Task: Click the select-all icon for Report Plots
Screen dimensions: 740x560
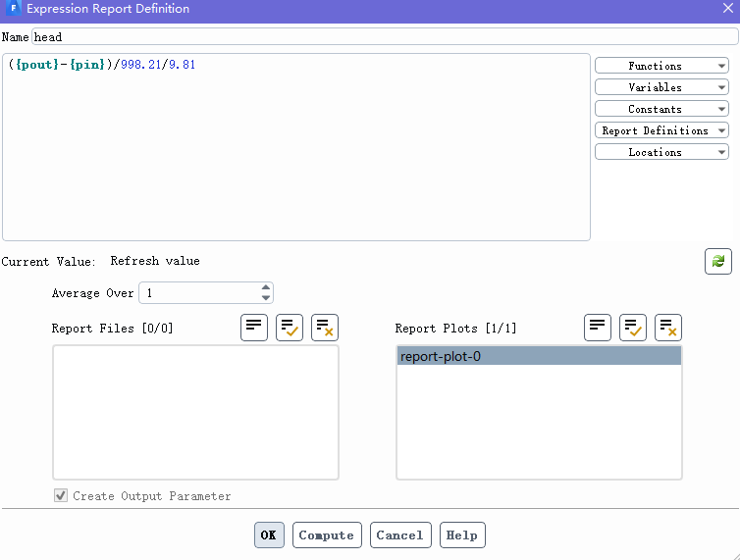Action: [633, 328]
